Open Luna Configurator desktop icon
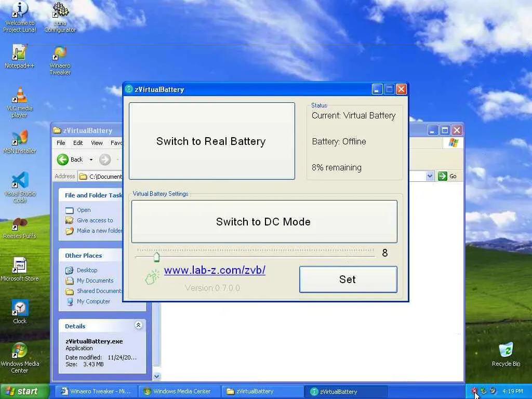The image size is (532, 399). tap(60, 17)
